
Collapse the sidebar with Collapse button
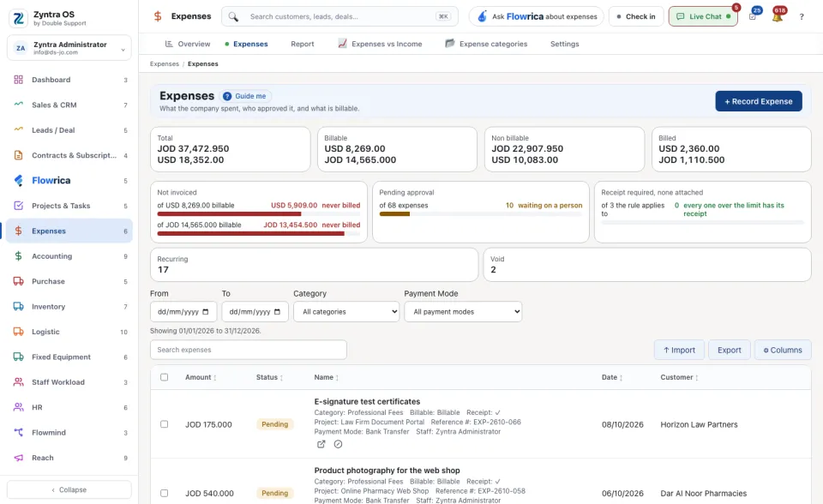tap(69, 489)
